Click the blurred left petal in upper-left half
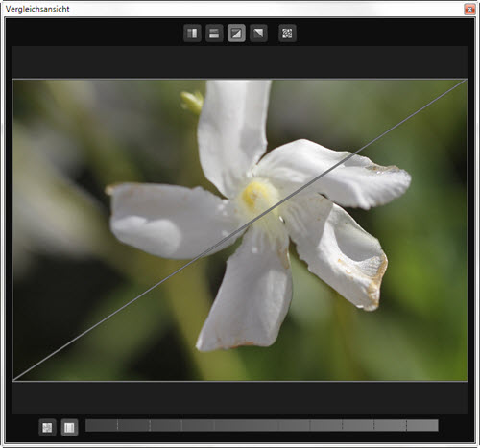The height and width of the screenshot is (448, 480). pyautogui.click(x=166, y=221)
